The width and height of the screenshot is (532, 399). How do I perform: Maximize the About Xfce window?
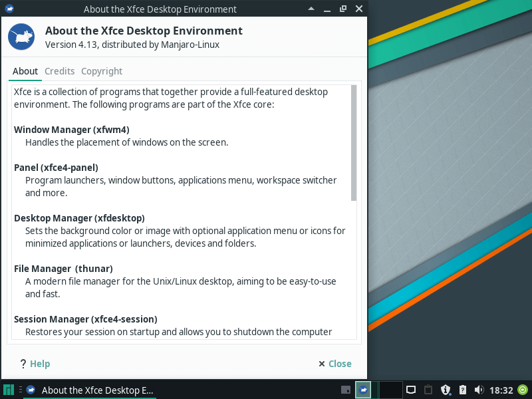coord(343,9)
